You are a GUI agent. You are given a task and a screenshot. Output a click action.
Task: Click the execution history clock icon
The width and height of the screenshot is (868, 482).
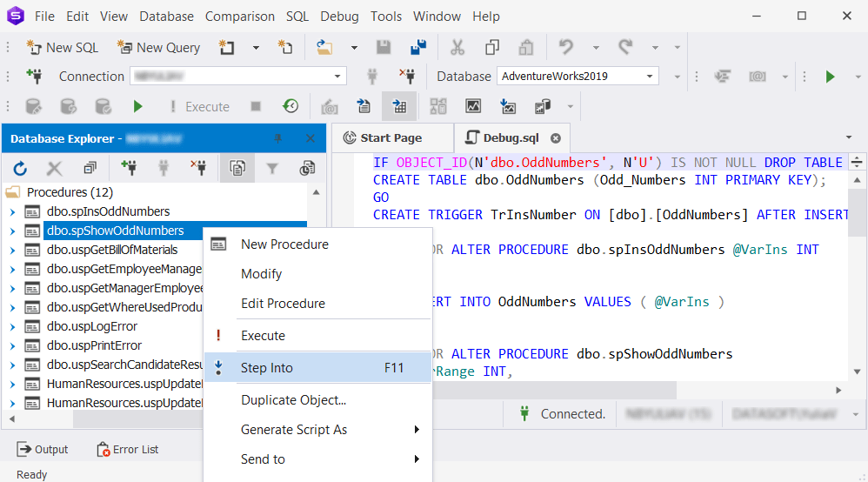coord(290,106)
